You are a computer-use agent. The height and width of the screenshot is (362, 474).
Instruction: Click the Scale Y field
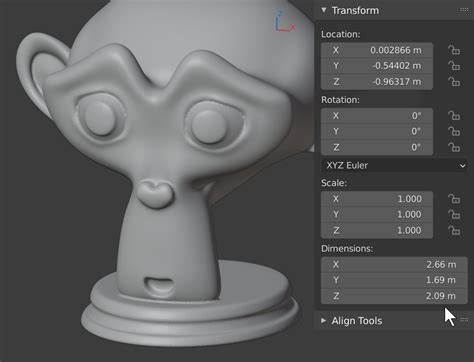377,215
